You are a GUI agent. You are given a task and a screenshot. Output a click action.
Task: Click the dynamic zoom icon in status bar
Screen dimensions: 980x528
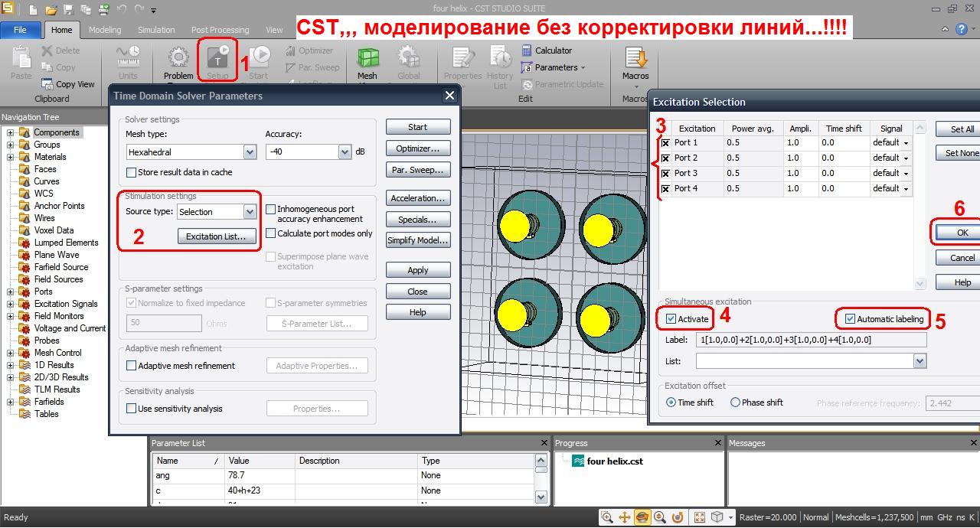point(660,517)
